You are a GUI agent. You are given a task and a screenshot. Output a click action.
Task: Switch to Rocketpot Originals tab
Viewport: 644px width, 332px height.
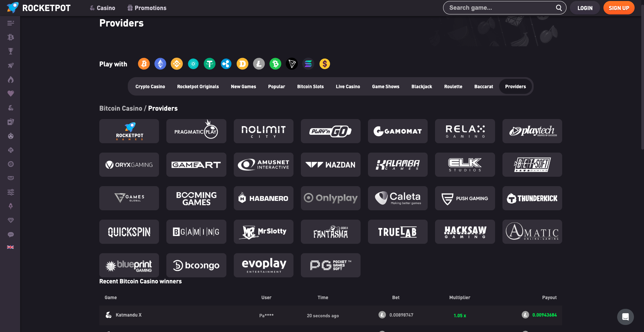(198, 87)
